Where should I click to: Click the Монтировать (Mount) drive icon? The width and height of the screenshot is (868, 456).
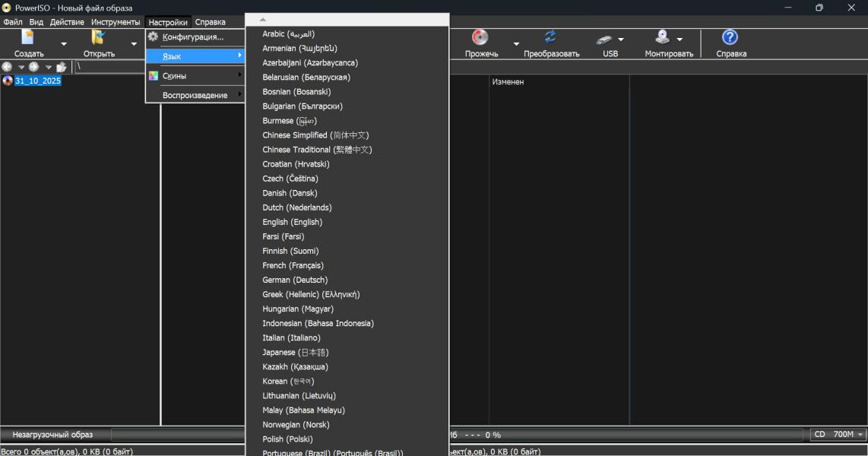663,38
